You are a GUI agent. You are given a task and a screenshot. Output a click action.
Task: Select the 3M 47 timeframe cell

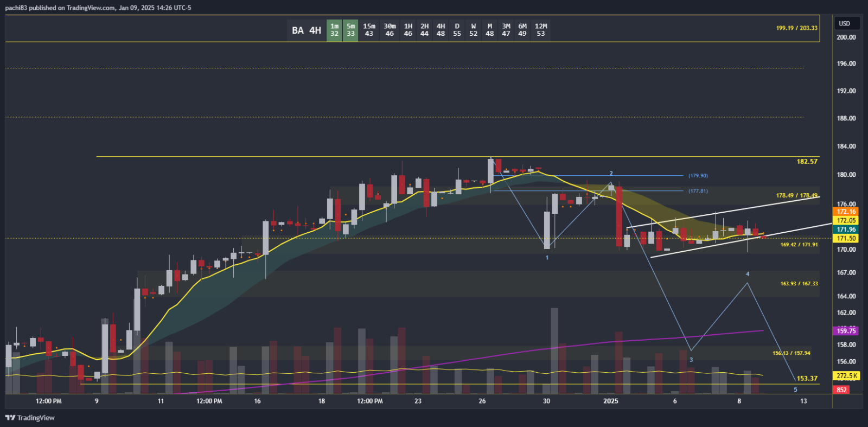click(x=506, y=30)
